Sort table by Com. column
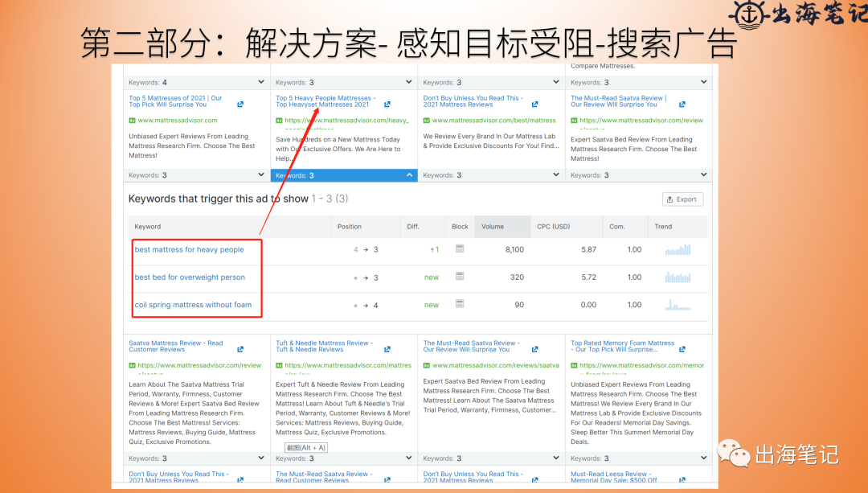The height and width of the screenshot is (493, 868). (617, 227)
